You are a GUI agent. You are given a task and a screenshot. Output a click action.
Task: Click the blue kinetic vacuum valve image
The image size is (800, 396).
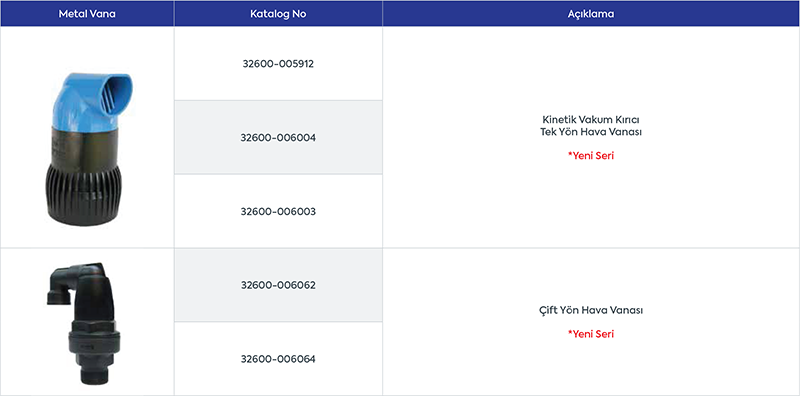point(86,150)
